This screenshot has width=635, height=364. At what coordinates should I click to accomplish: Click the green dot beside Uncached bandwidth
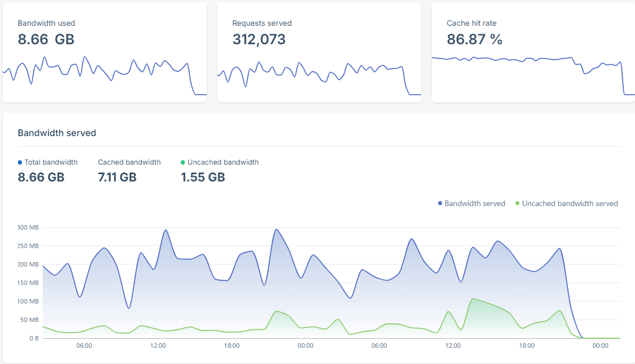(x=183, y=162)
